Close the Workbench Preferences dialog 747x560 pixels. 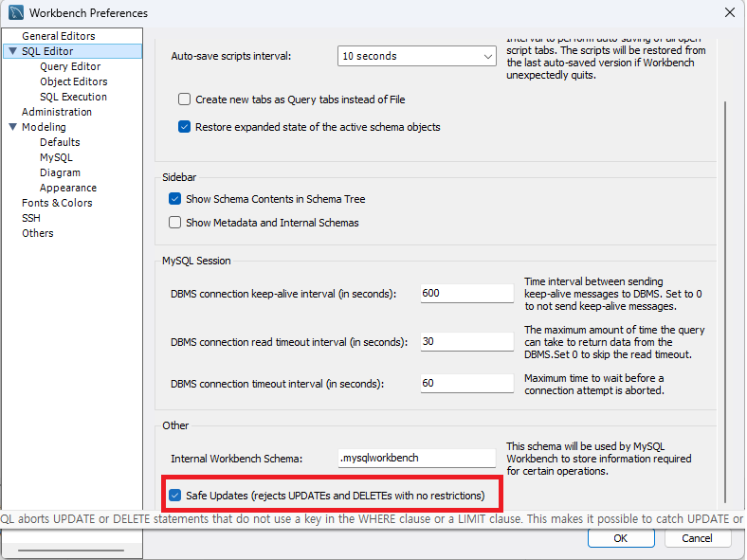point(729,12)
